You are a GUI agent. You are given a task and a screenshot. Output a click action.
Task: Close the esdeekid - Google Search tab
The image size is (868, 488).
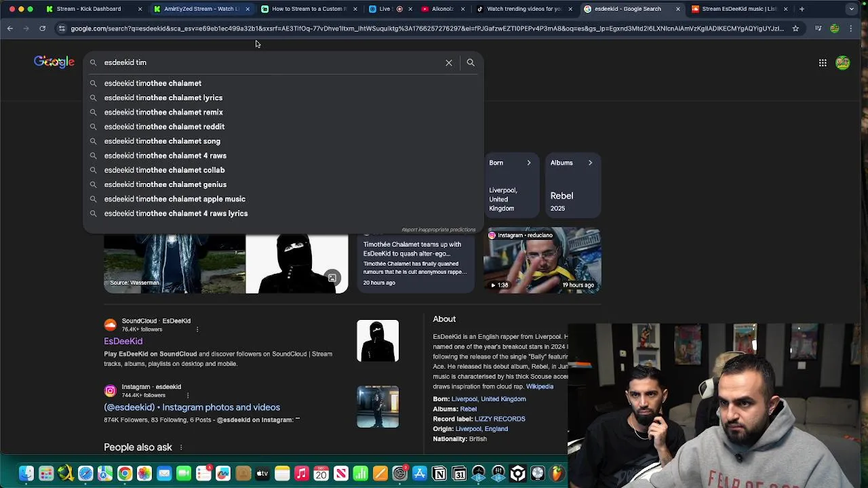(x=677, y=9)
